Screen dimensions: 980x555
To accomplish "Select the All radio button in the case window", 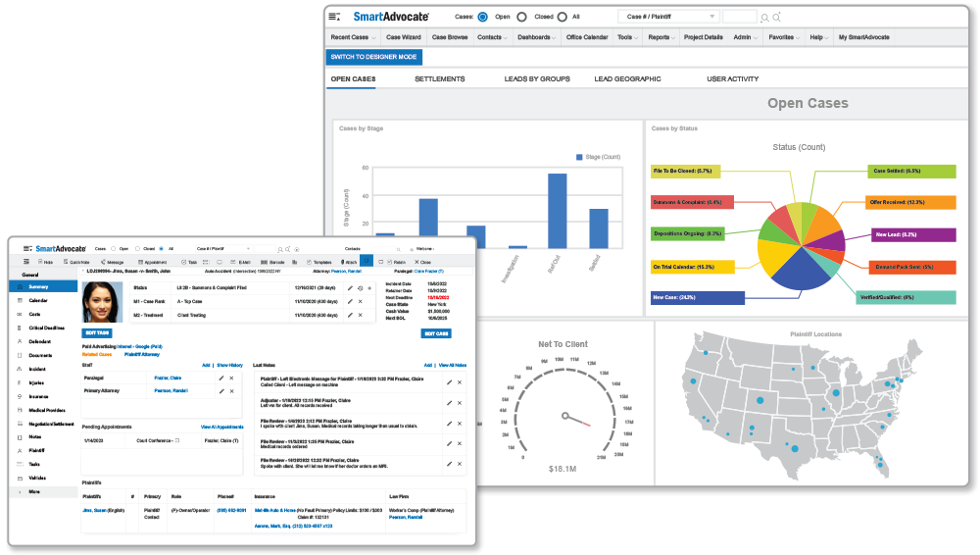I will click(x=162, y=248).
